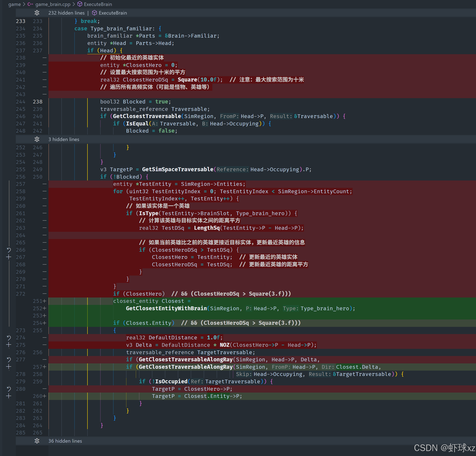Stage the change block at line 267
Screen dimensions: 476x456
[x=9, y=257]
